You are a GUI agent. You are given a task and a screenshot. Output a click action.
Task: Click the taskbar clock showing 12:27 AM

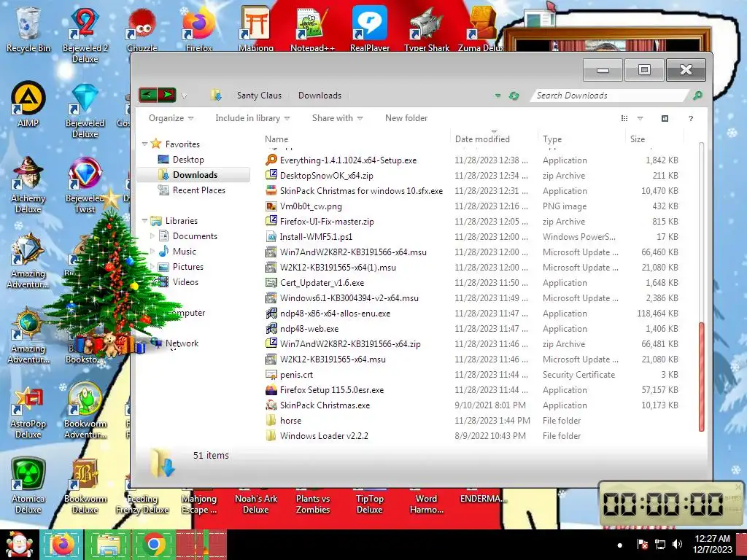coord(712,544)
